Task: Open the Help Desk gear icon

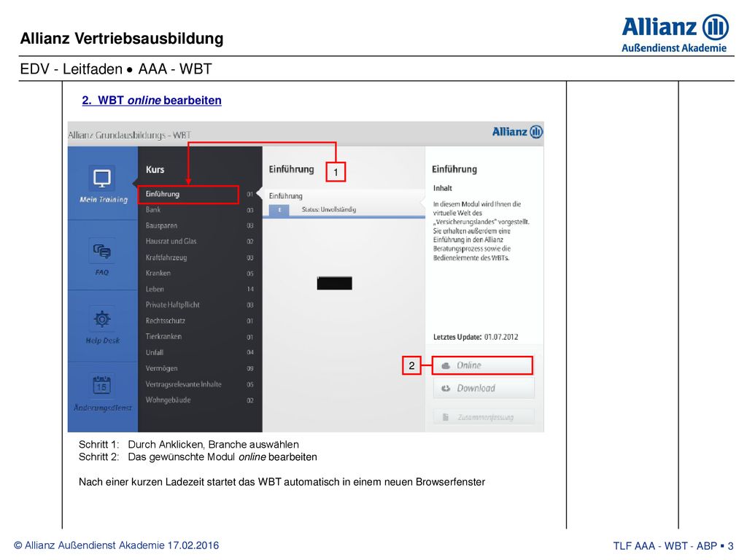Action: (x=102, y=319)
